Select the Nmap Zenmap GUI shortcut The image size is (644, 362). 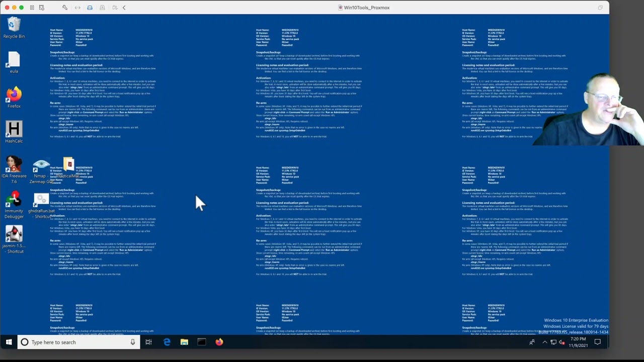41,171
